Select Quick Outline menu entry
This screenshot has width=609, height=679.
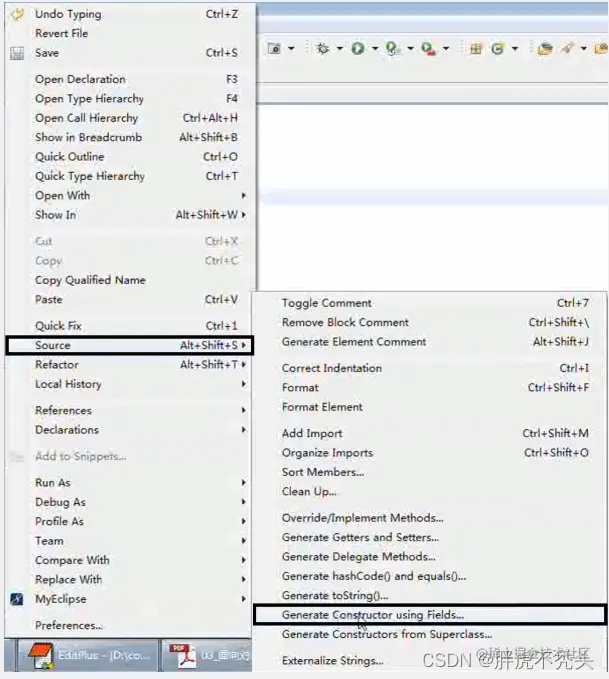(x=130, y=157)
